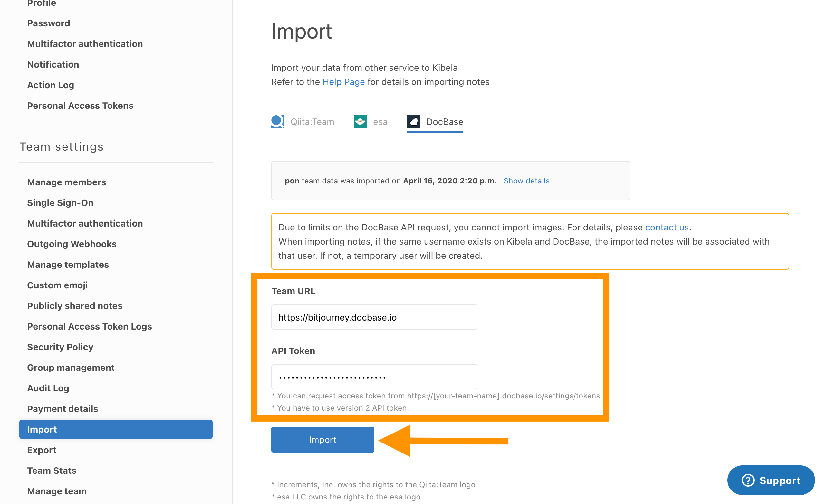
Task: Select Custom emoji in sidebar
Action: click(x=57, y=285)
